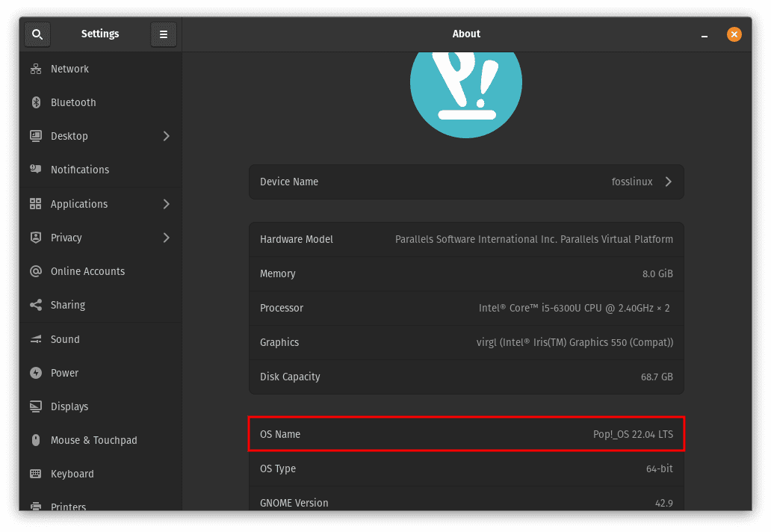Click the Online Accounts at-sign icon
Image resolution: width=771 pixels, height=532 pixels.
[36, 271]
